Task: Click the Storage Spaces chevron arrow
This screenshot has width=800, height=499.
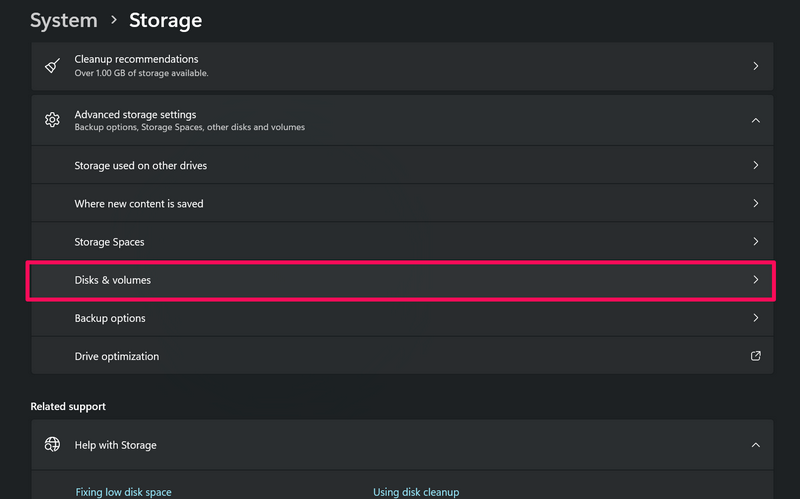Action: point(756,242)
